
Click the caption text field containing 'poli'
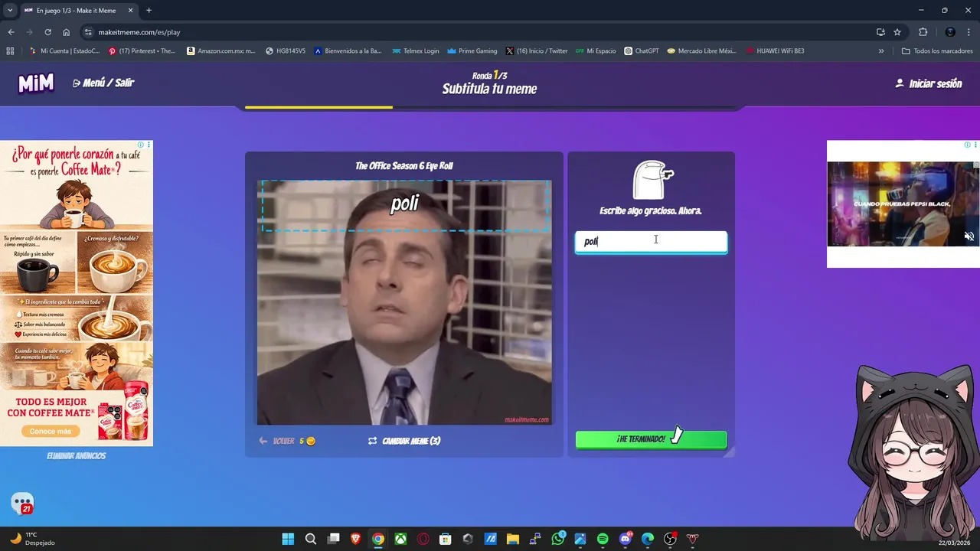651,242
